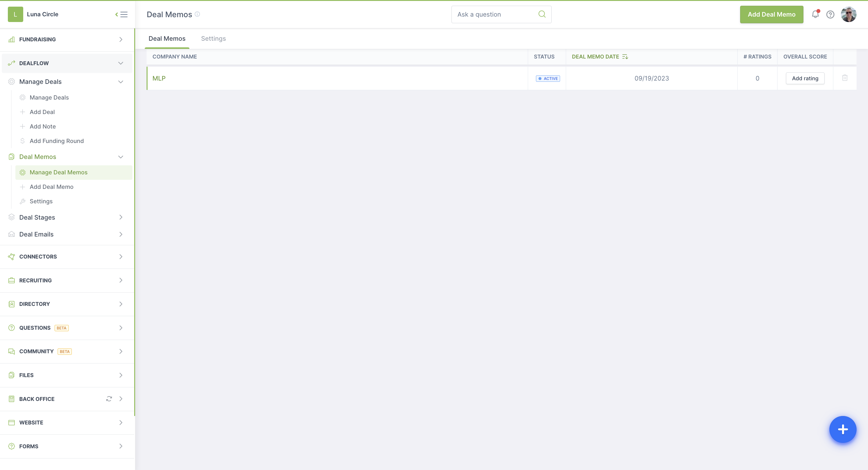868x470 pixels.
Task: Click the Back Office sync icon
Action: pos(109,399)
